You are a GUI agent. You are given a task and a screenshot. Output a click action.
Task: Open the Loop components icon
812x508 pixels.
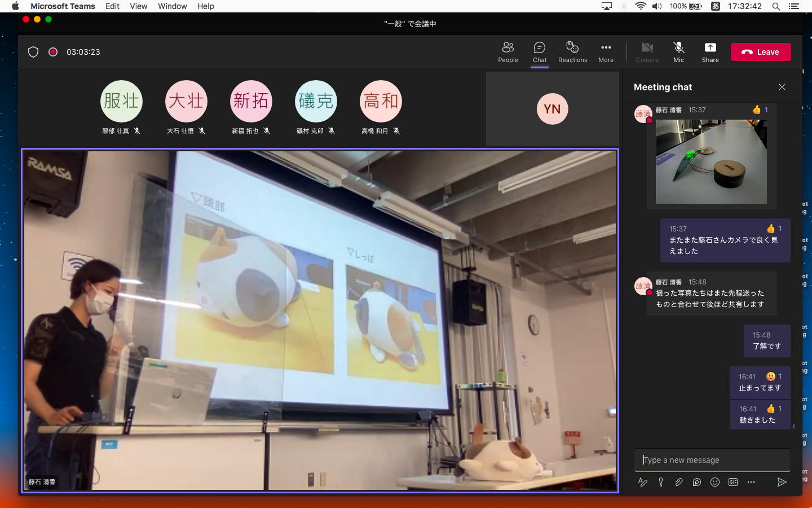click(x=697, y=482)
